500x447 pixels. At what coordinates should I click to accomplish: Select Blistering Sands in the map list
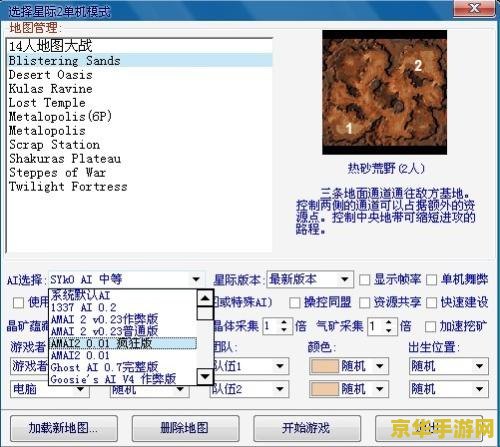(x=139, y=61)
